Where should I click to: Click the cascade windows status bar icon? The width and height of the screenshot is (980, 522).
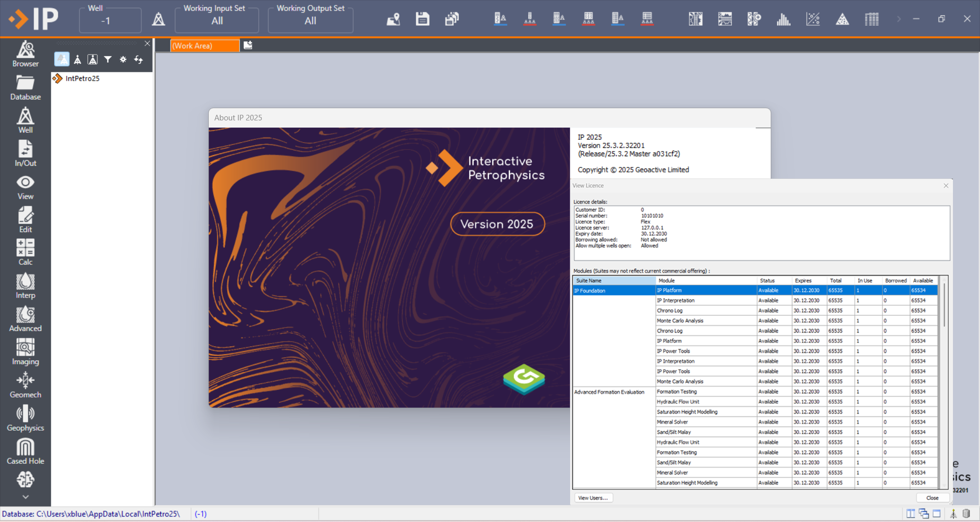(x=924, y=514)
